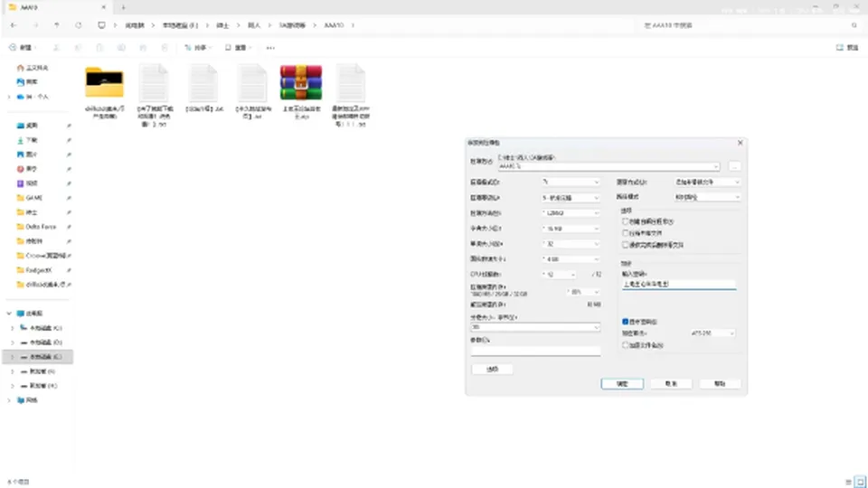
Task: Enable the Create SFX archive checkbox
Action: tap(626, 221)
